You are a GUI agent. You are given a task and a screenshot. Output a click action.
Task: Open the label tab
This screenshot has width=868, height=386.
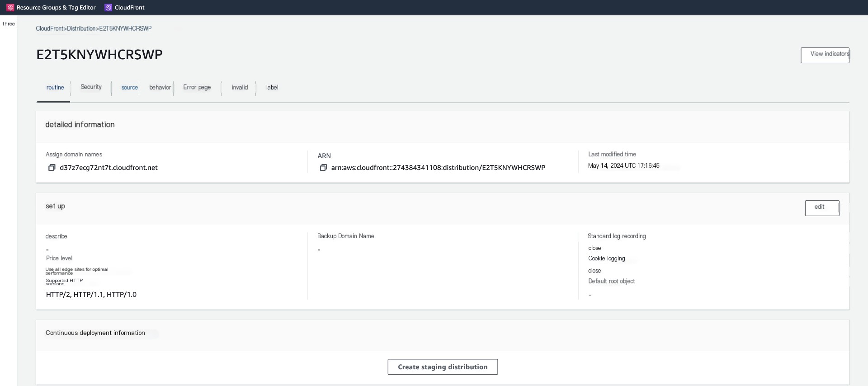pyautogui.click(x=272, y=87)
